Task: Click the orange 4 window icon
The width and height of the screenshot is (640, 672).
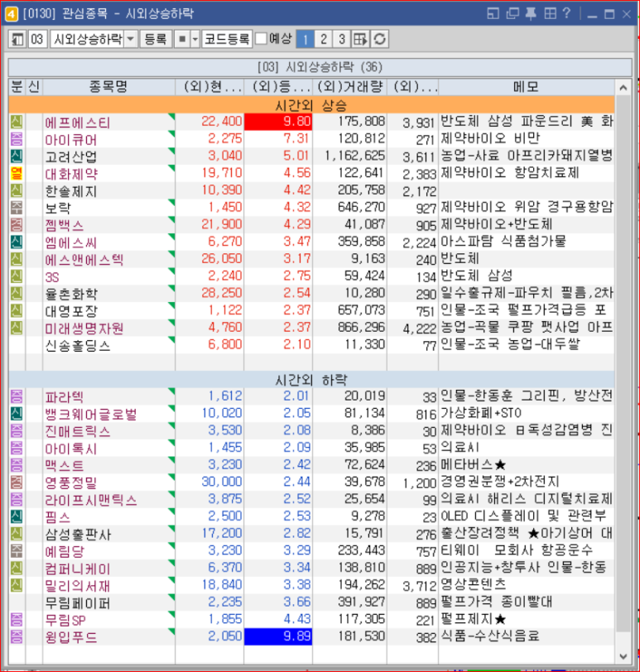Action: [11, 14]
